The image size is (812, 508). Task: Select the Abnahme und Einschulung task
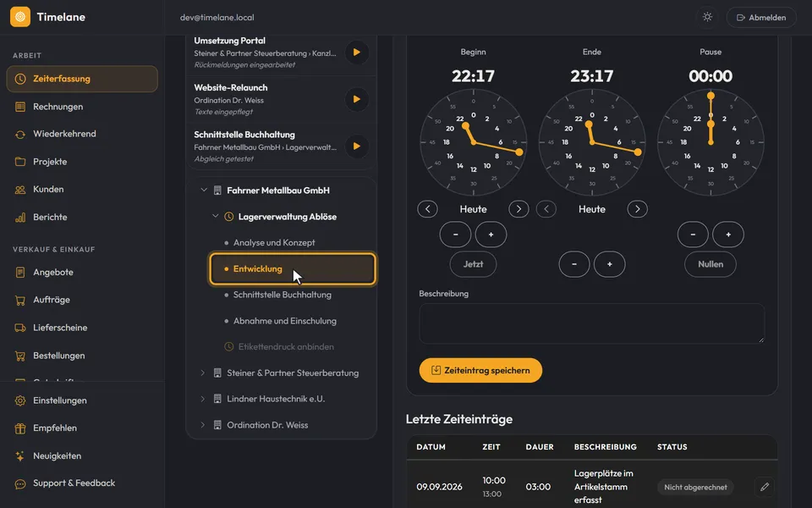click(x=293, y=321)
